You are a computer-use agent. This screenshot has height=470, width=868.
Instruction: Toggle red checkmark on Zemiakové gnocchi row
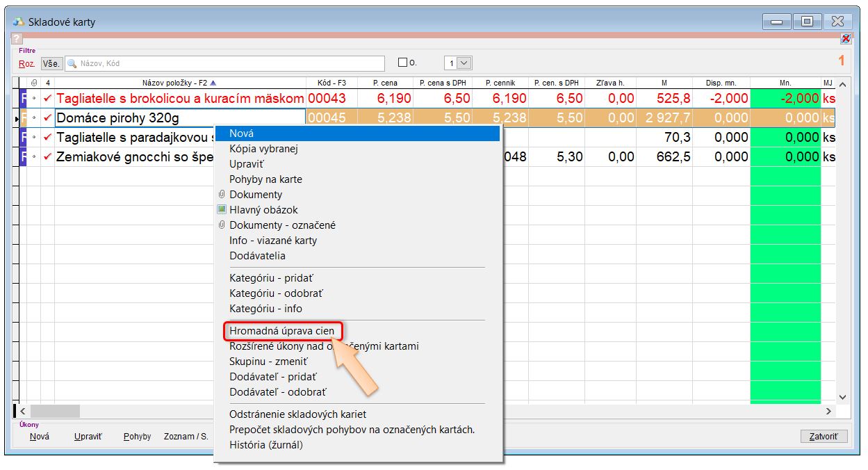(x=47, y=157)
